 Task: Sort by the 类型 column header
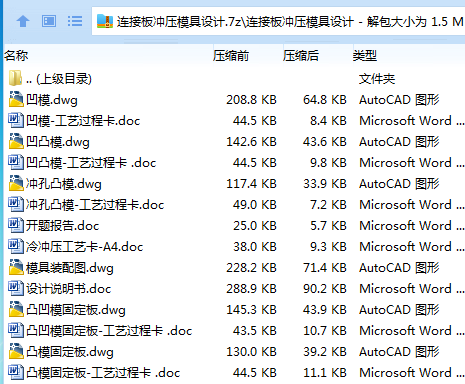click(365, 55)
